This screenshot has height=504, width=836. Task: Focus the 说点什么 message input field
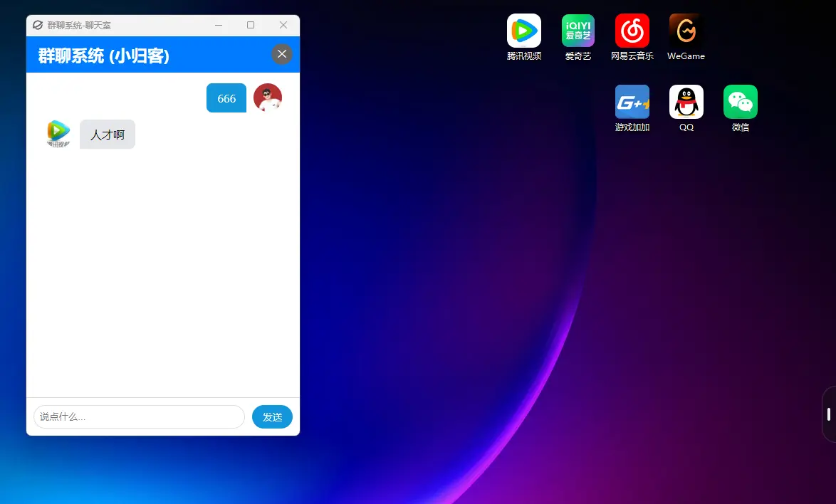139,416
